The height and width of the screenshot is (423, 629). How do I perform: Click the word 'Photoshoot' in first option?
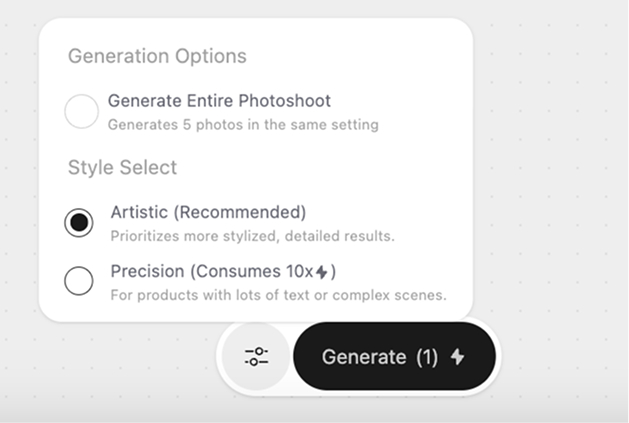click(285, 101)
